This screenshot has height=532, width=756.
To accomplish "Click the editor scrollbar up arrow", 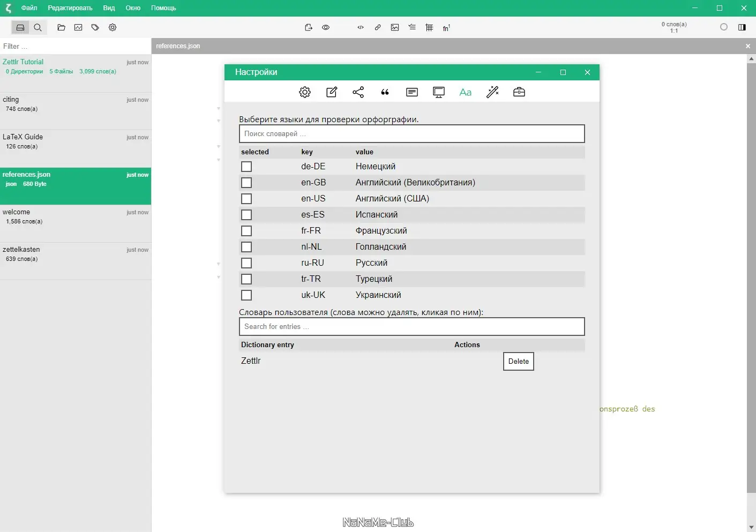I will point(751,58).
